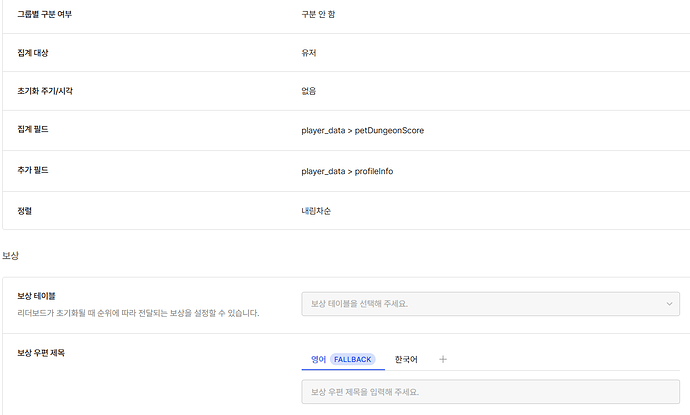Screen dimensions: 690x415
Task: Click the 리더보드가 초기화될 때 description text
Action: point(138,313)
